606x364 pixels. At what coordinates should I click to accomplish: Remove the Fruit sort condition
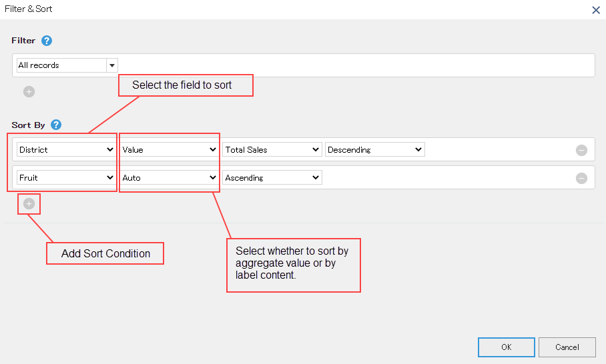point(582,178)
